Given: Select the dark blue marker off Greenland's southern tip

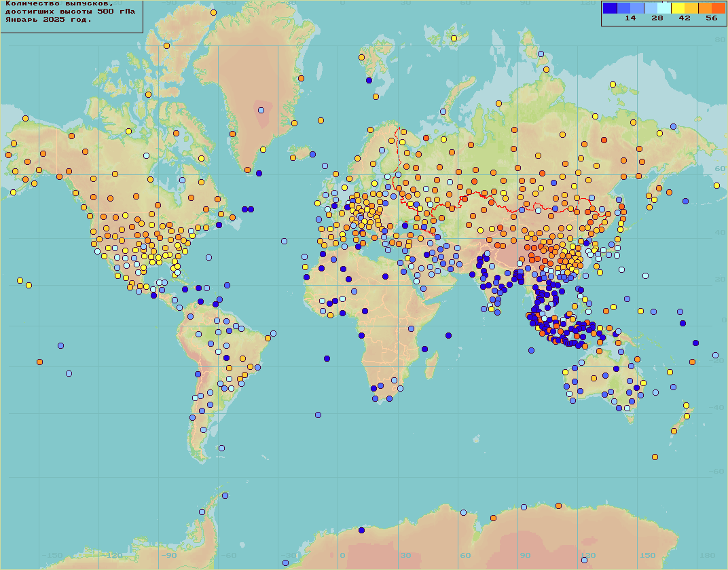Looking at the screenshot, I should tap(259, 173).
